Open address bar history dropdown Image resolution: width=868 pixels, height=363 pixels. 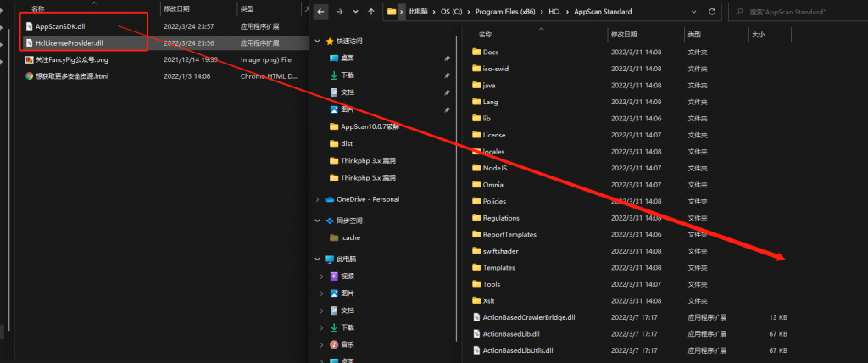[x=694, y=12]
